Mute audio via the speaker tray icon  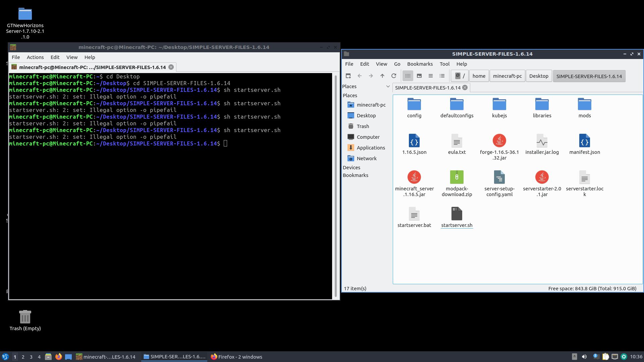[x=585, y=356]
